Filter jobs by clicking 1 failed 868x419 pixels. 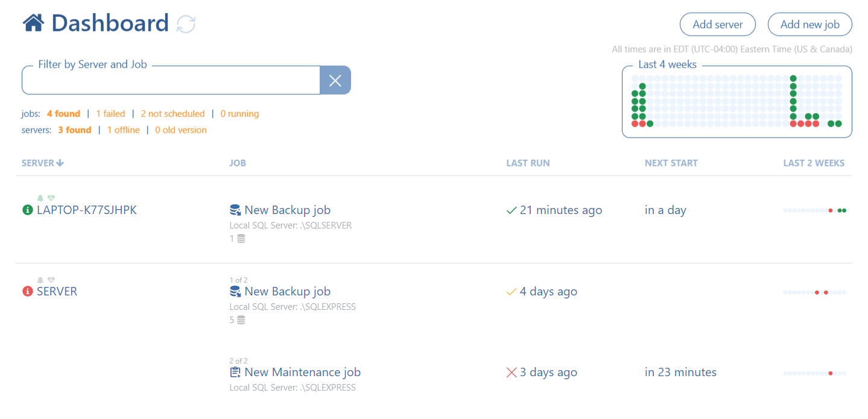(110, 113)
